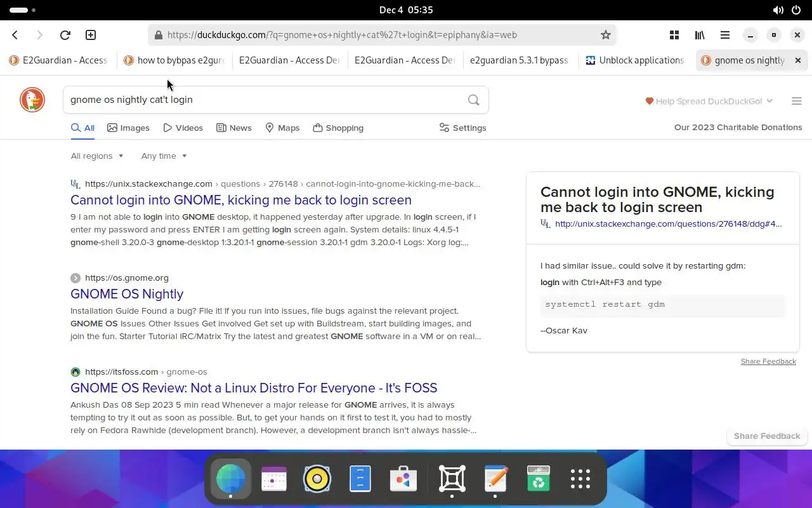Select the Maps search tab
The width and height of the screenshot is (812, 508).
(282, 128)
